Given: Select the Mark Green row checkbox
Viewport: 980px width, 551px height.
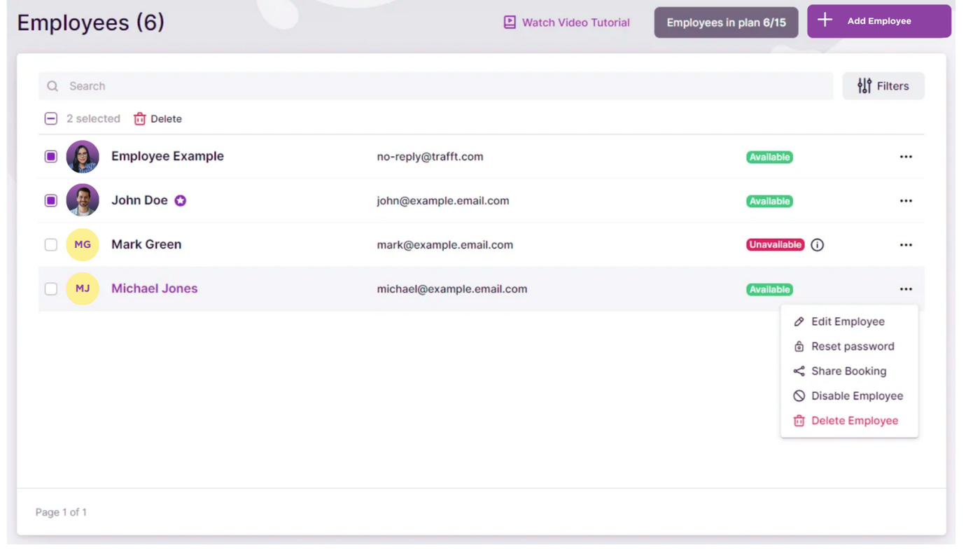Looking at the screenshot, I should (x=51, y=245).
